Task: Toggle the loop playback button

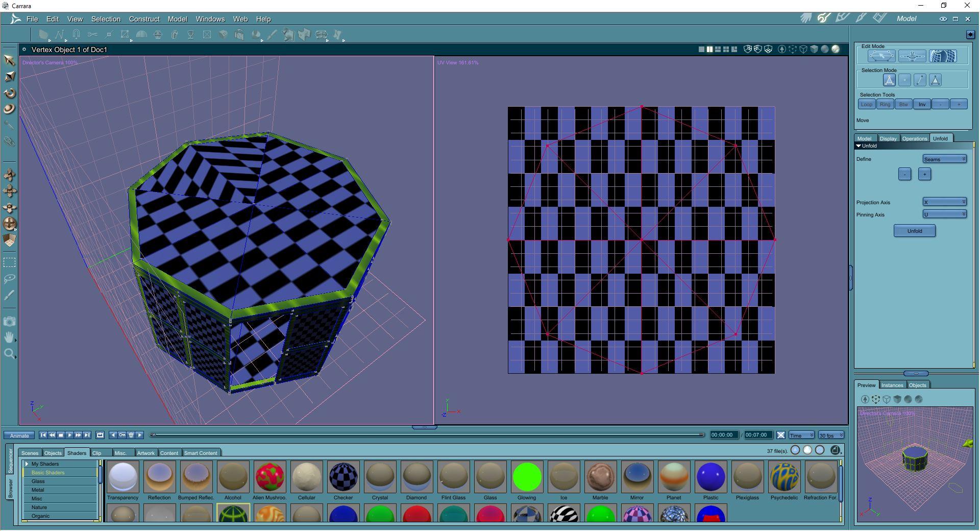Action: click(x=100, y=435)
